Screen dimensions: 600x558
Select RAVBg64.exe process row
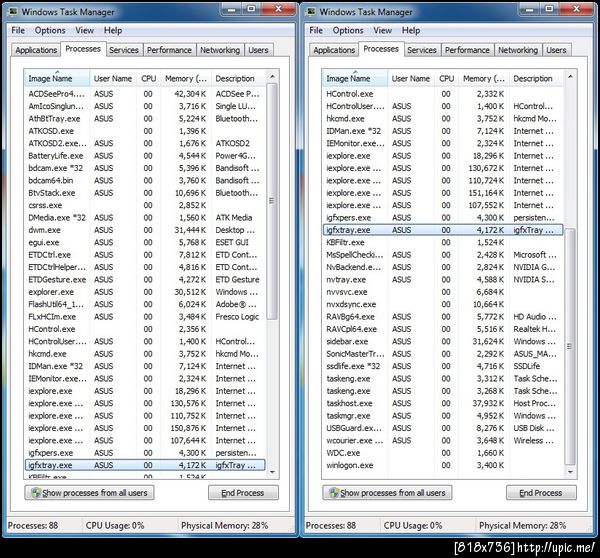click(443, 317)
